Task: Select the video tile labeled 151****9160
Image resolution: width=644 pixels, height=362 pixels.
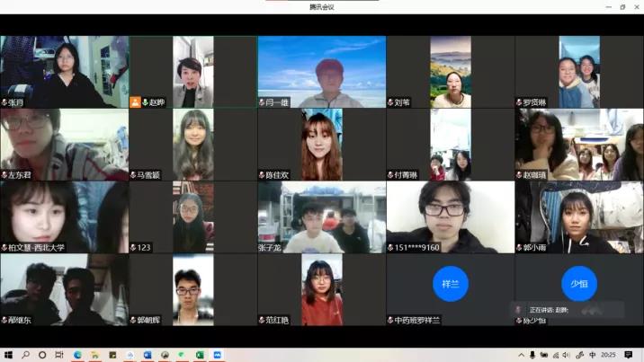Action: click(451, 216)
